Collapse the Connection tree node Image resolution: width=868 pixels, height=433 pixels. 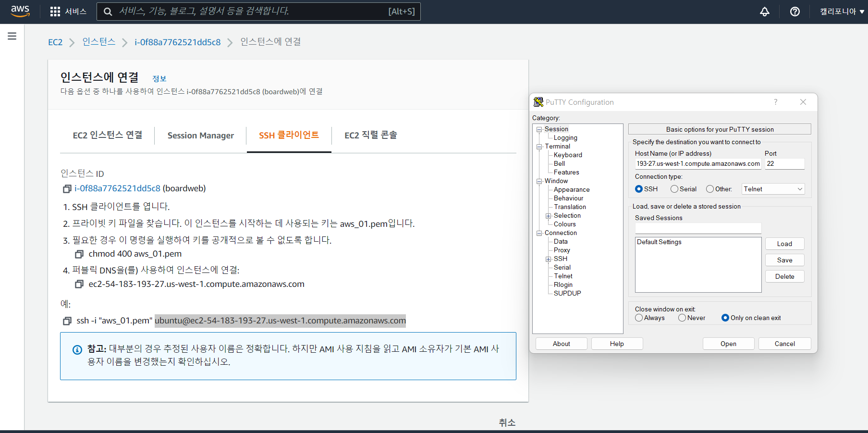click(x=539, y=233)
